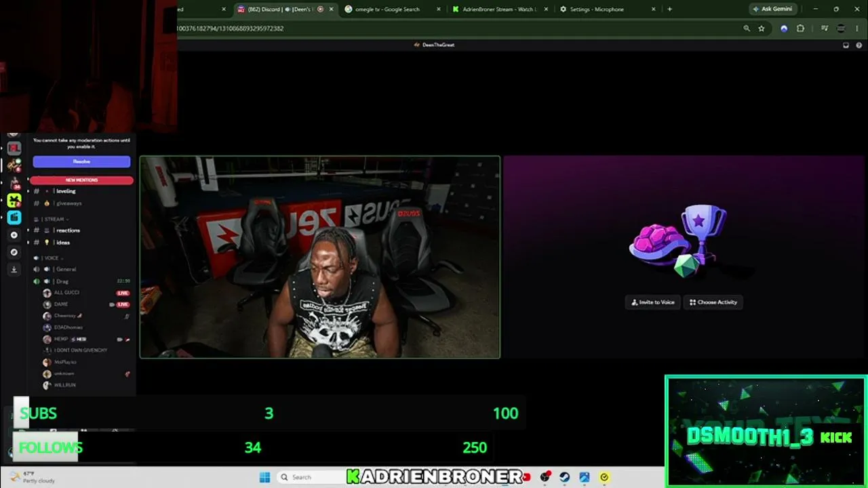This screenshot has height=488, width=868.
Task: Click DAME's avatar in the voice list
Action: click(47, 304)
